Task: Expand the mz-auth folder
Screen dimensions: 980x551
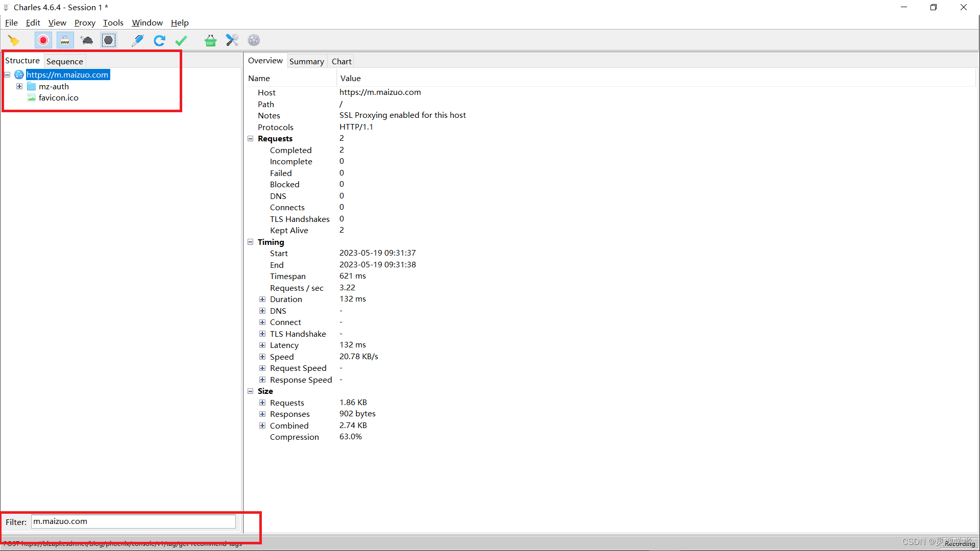Action: pyautogui.click(x=19, y=86)
